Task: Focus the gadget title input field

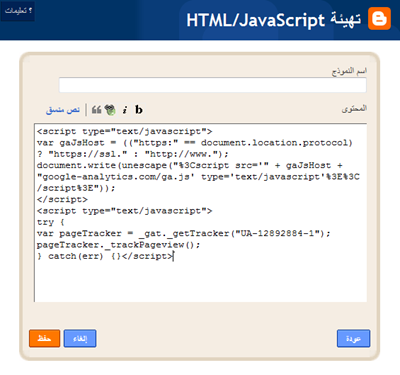Action: [213, 85]
